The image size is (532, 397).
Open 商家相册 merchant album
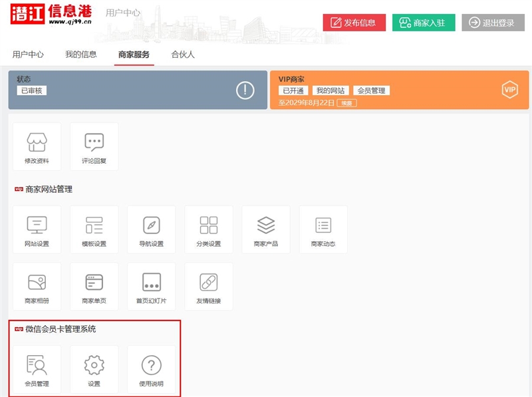[x=37, y=287]
